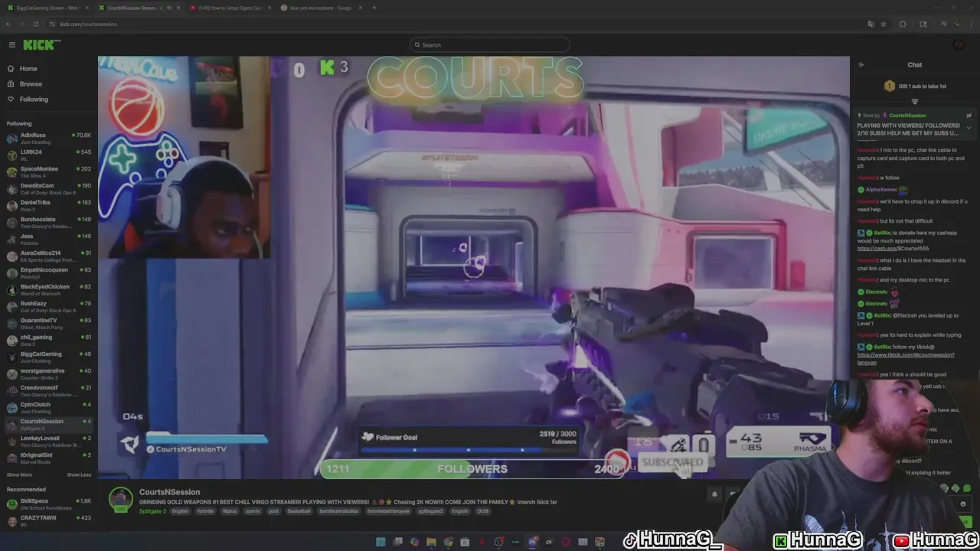Click Show Less under Following

[79, 474]
